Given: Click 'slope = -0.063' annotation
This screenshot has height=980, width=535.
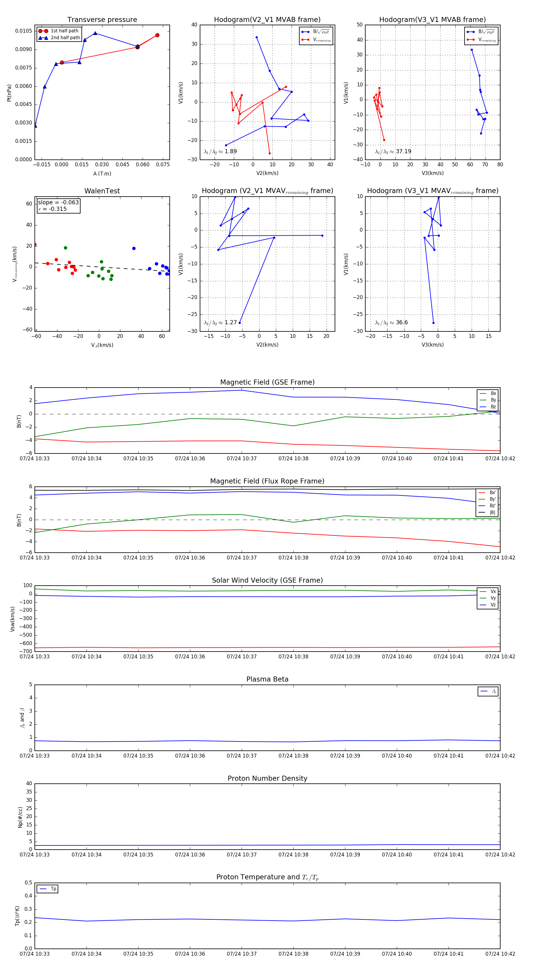Looking at the screenshot, I should click(x=58, y=203).
